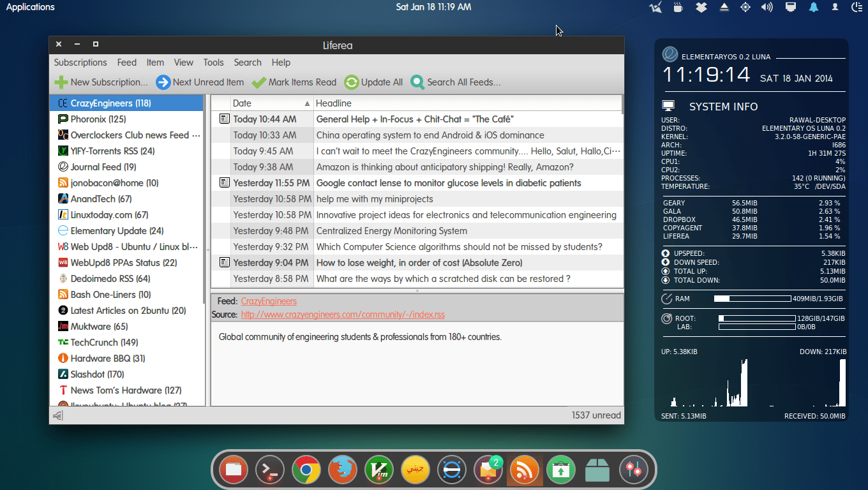Select the Overclockers Club news Feed

coord(126,135)
